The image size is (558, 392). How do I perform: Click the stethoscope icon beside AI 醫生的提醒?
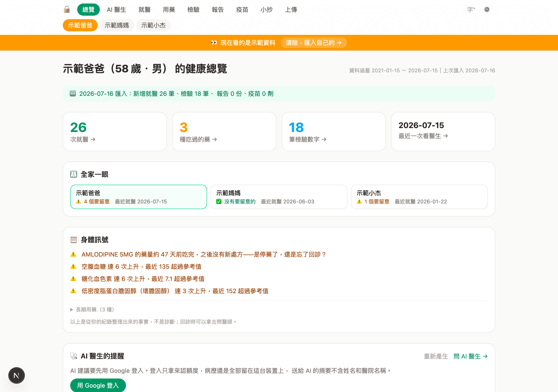point(74,356)
